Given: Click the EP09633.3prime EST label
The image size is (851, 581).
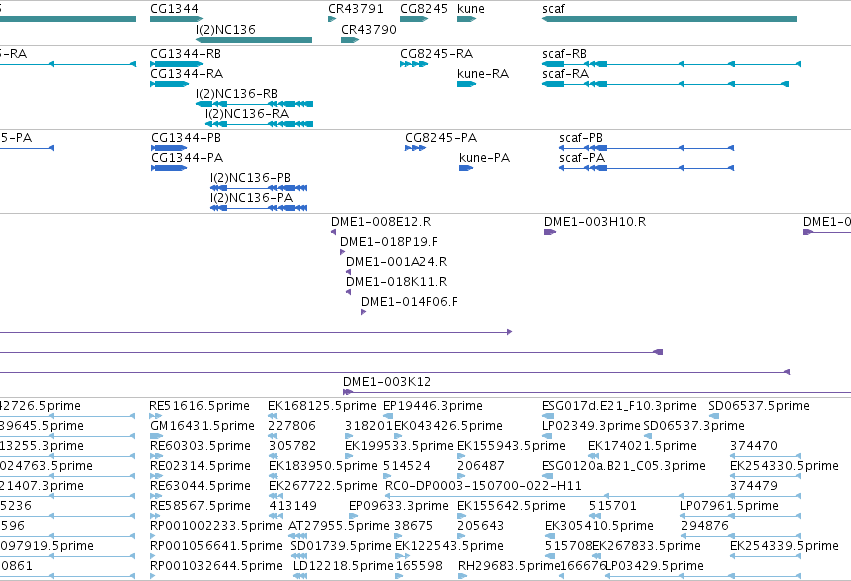Looking at the screenshot, I should click(399, 506).
